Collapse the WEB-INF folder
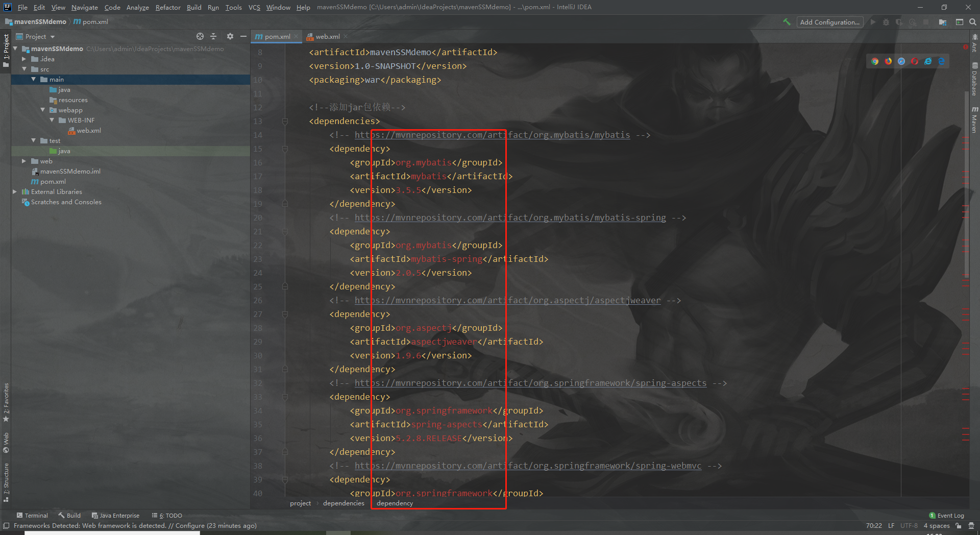 52,120
